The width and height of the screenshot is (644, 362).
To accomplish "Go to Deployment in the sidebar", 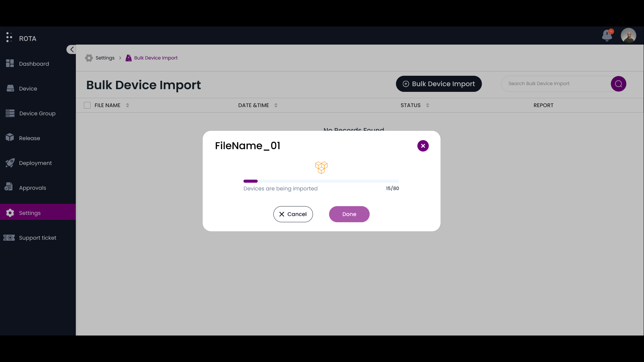I will 35,163.
